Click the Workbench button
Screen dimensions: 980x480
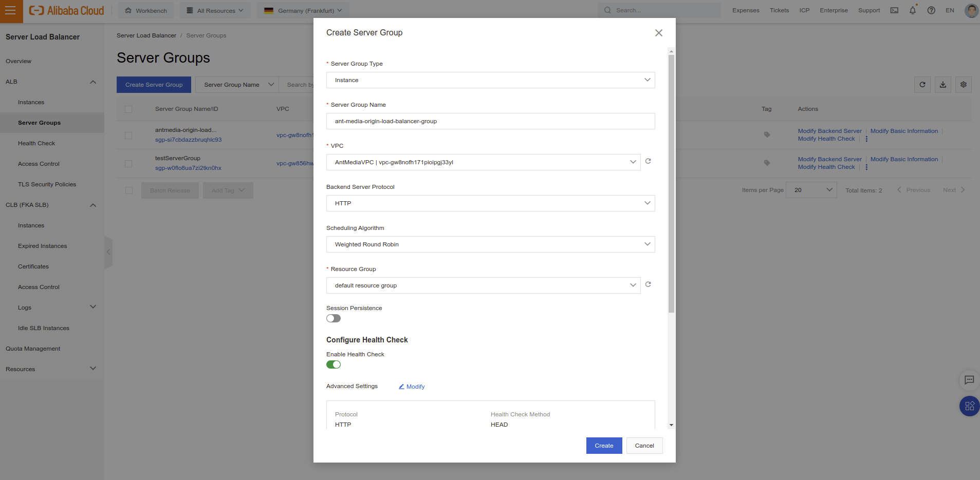(x=146, y=10)
